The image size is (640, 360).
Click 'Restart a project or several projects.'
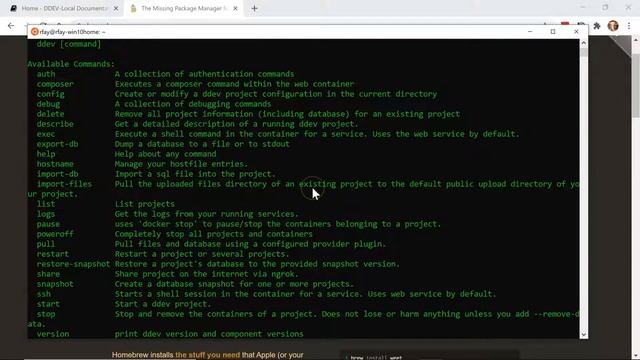coord(202,254)
